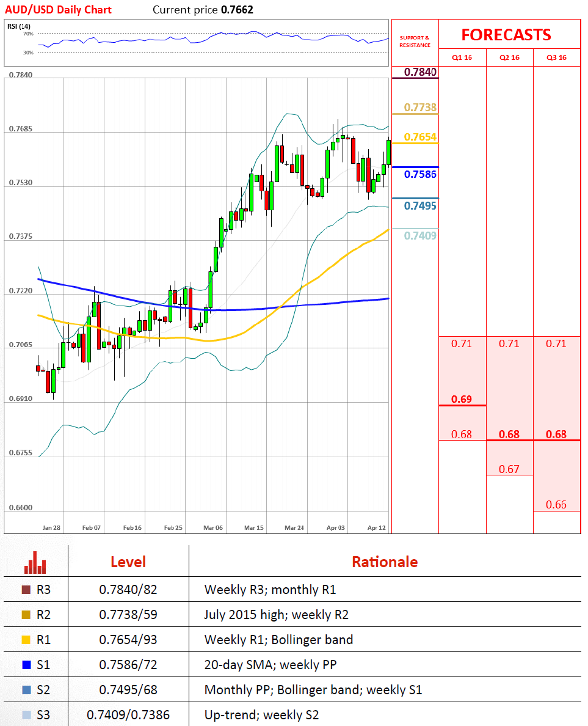
Task: Click the Q3 16 forecast value 0.66
Action: click(556, 505)
